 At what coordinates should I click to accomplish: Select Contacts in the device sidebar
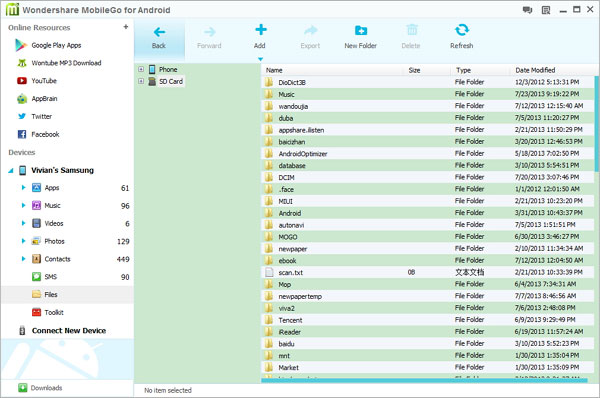coord(57,259)
